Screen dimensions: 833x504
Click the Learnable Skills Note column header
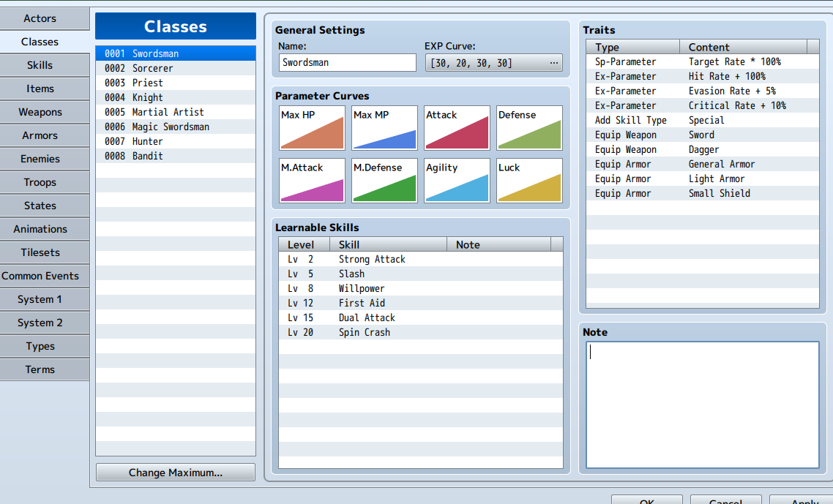click(498, 244)
